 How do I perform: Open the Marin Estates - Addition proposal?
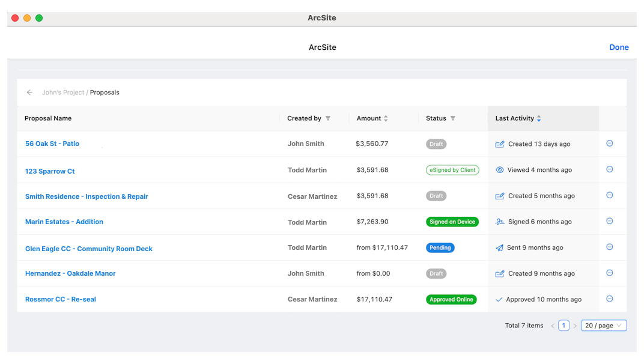(64, 222)
